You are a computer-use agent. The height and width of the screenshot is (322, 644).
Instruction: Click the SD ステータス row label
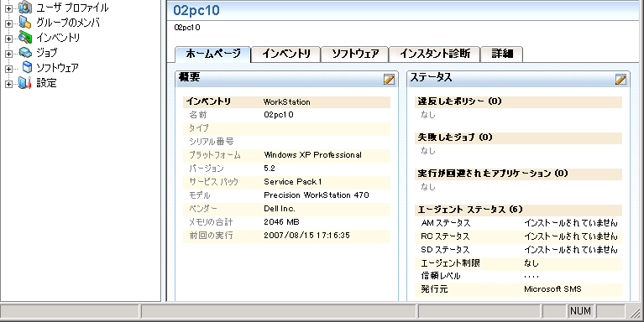(x=445, y=250)
